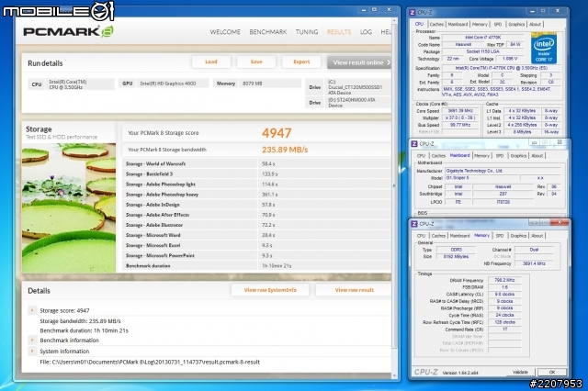Screen dimensions: 588x391
Task: Click the Core Speed field in CPU-Z
Action: coord(460,111)
